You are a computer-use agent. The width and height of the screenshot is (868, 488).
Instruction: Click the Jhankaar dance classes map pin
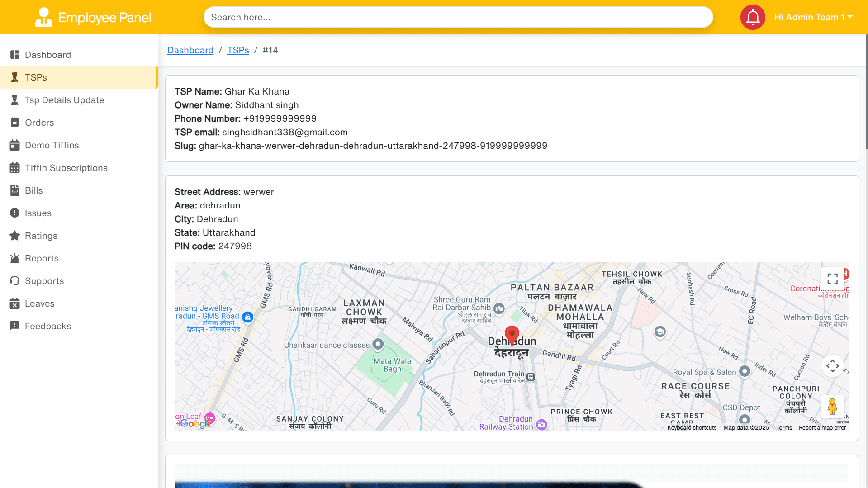click(378, 345)
